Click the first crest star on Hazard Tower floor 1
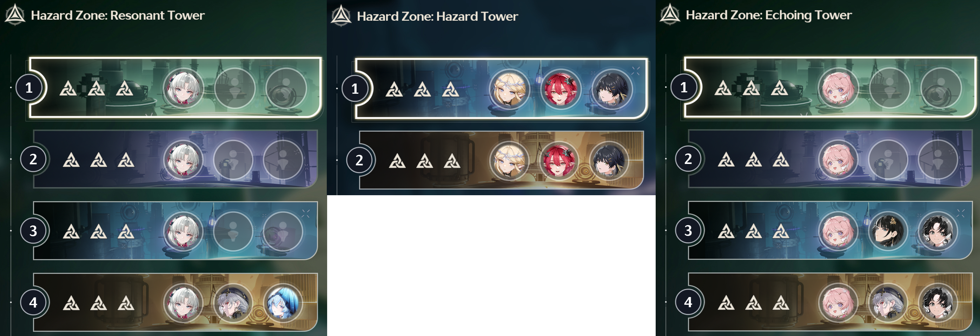The width and height of the screenshot is (980, 336). pos(394,90)
